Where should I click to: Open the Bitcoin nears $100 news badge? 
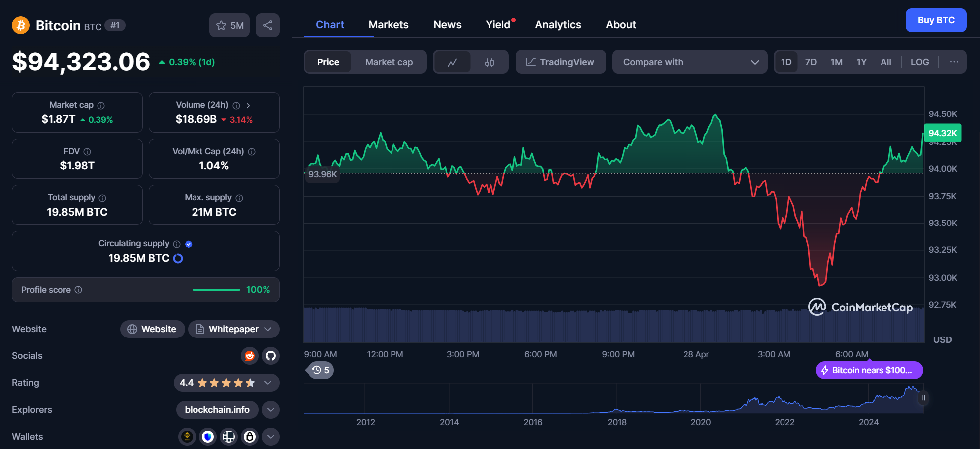(x=869, y=370)
